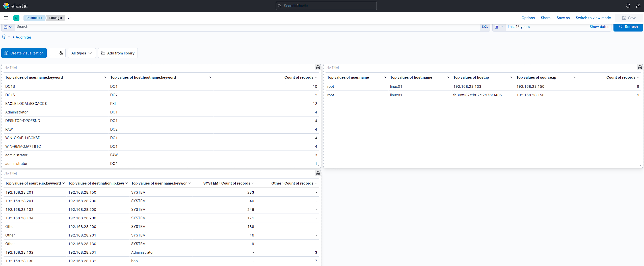The width and height of the screenshot is (644, 266).
Task: Click the first panel's No Title label
Action: pos(10,67)
